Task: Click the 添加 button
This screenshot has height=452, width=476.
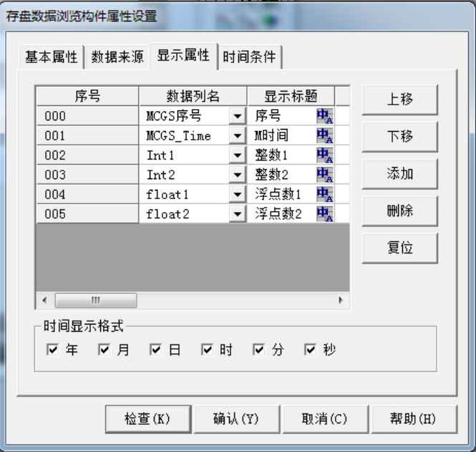Action: 400,174
